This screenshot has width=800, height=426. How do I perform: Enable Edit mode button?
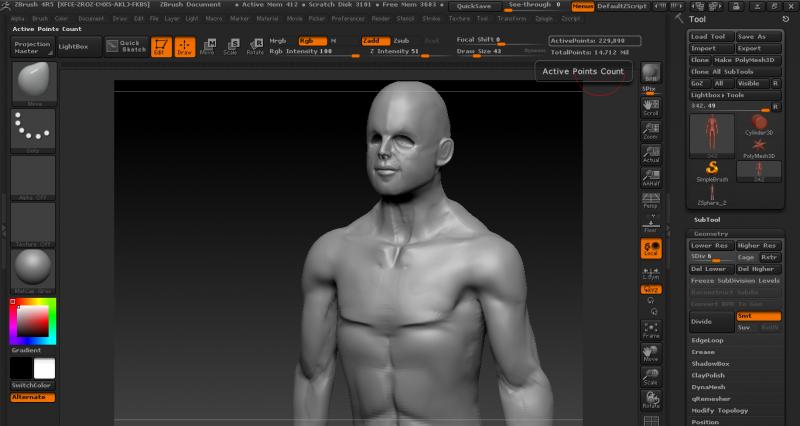point(161,47)
